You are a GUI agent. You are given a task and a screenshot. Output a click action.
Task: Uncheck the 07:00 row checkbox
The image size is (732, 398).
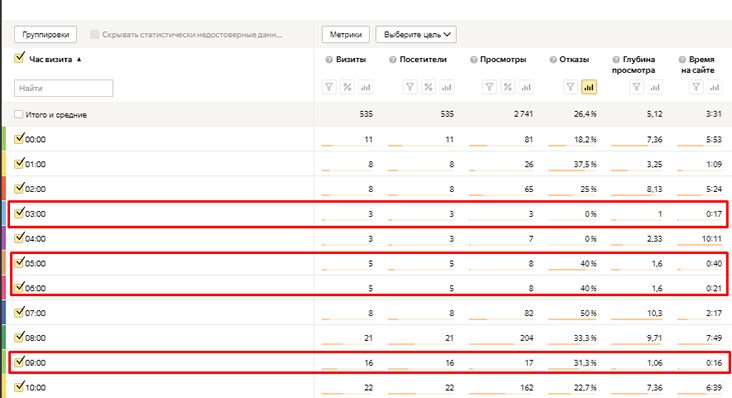pos(19,312)
